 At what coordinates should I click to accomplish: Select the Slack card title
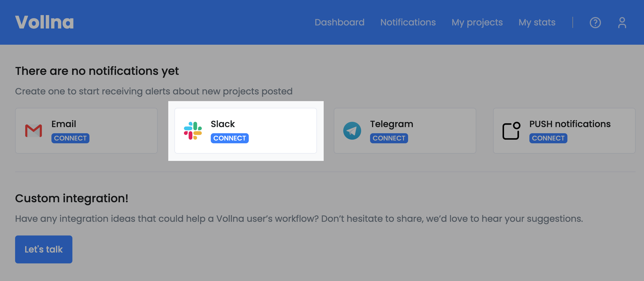(x=223, y=124)
